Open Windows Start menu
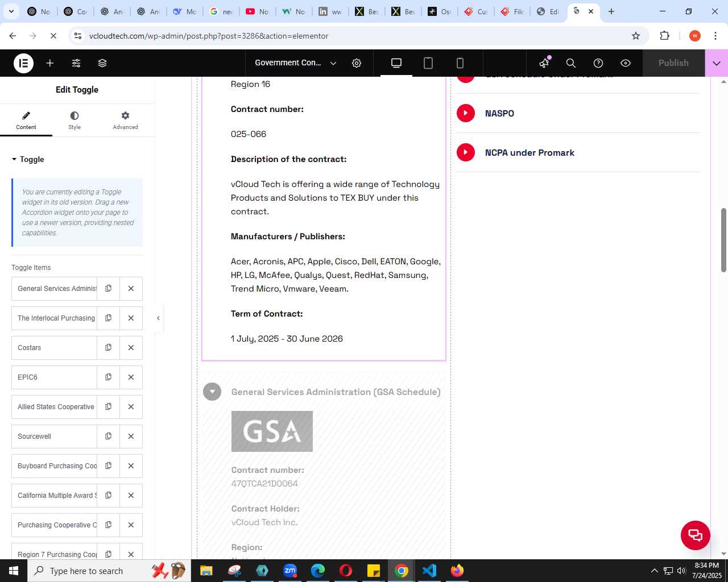Screen dimensions: 728x582 tap(14, 571)
